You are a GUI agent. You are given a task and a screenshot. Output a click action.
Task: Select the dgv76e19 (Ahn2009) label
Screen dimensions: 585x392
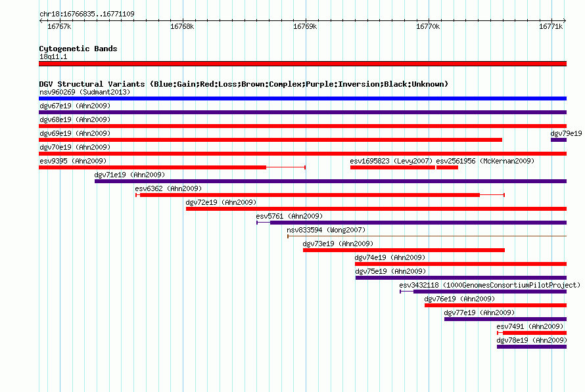click(x=459, y=299)
